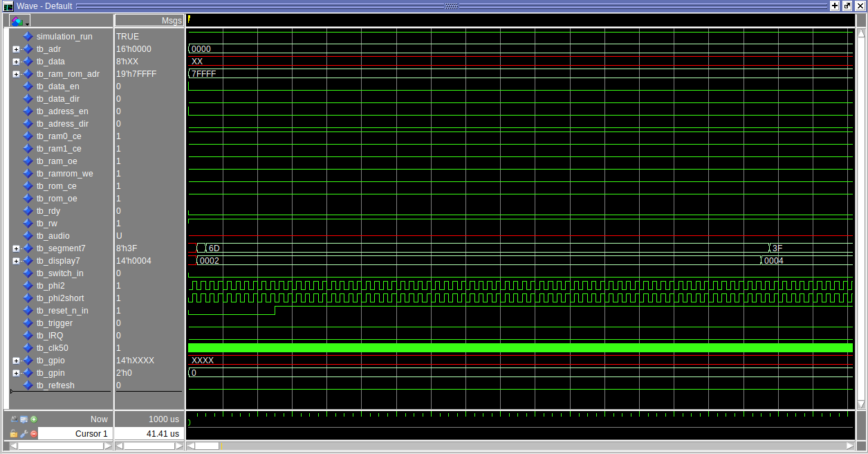Image resolution: width=868 pixels, height=454 pixels.
Task: Click the Wave window icon in the title bar
Action: [x=8, y=6]
